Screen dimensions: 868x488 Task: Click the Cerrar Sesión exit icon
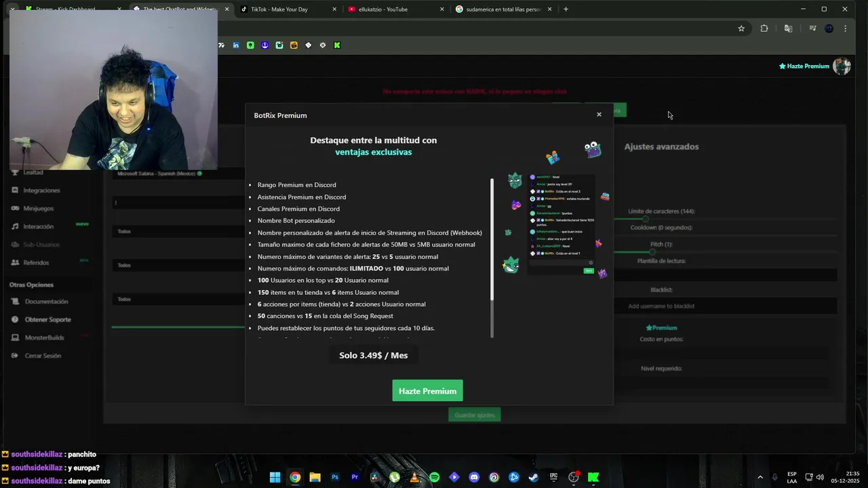[15, 356]
